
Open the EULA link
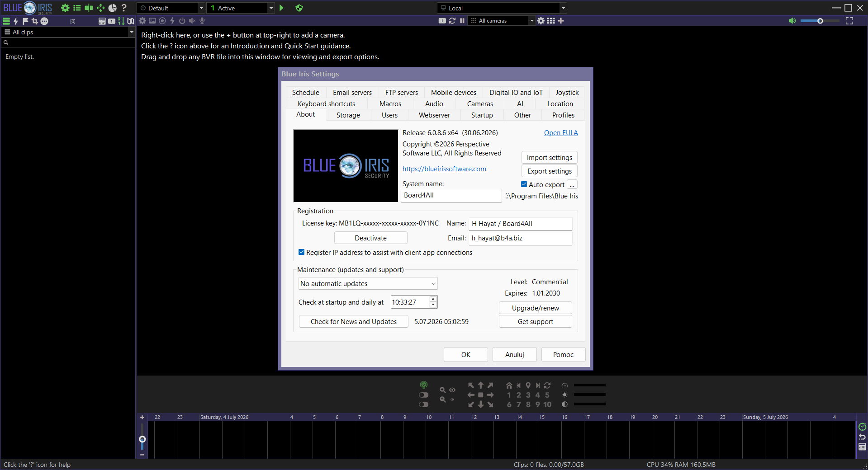(561, 133)
